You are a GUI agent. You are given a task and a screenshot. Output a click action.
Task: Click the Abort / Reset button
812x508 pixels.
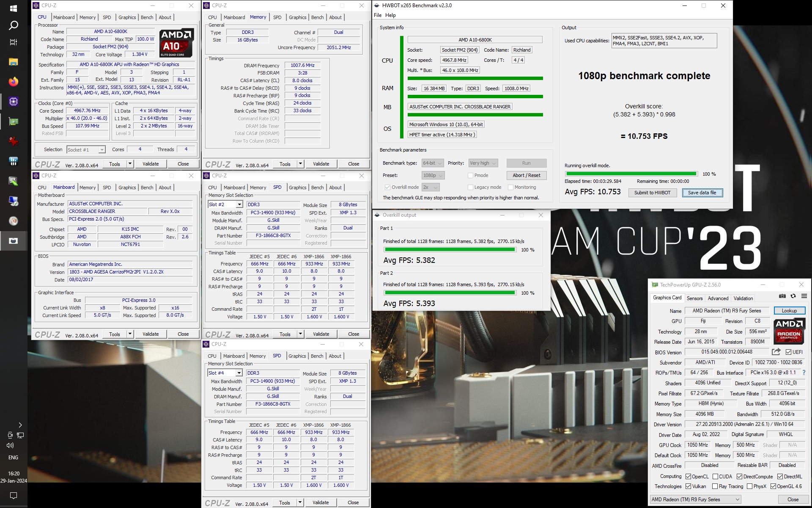[526, 175]
